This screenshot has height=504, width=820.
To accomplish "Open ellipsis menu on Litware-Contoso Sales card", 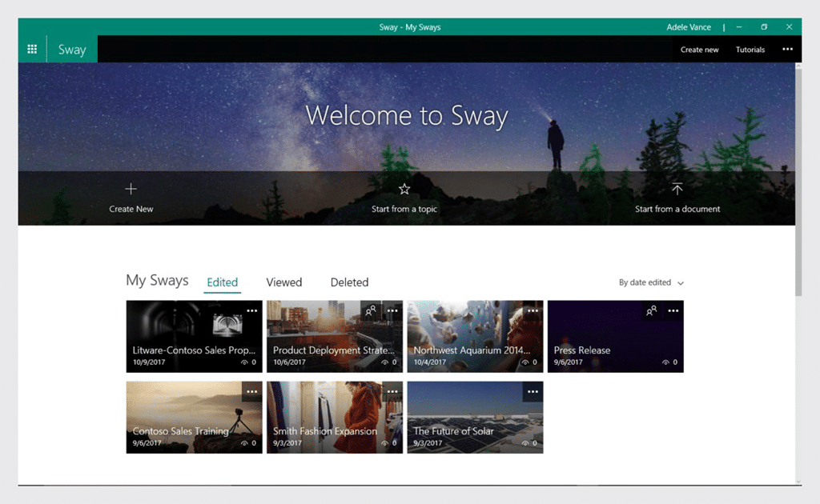I will coord(252,310).
